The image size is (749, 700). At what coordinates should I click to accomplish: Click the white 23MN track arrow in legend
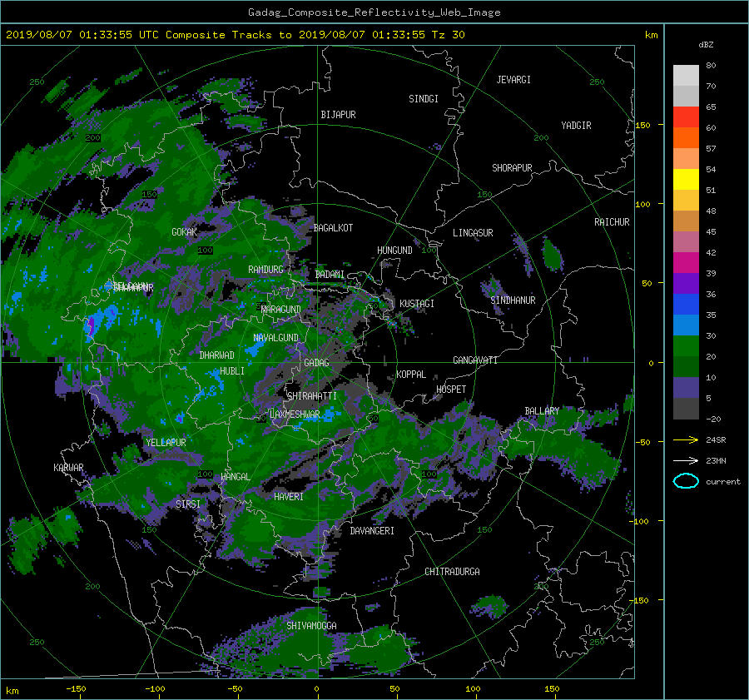click(x=686, y=460)
